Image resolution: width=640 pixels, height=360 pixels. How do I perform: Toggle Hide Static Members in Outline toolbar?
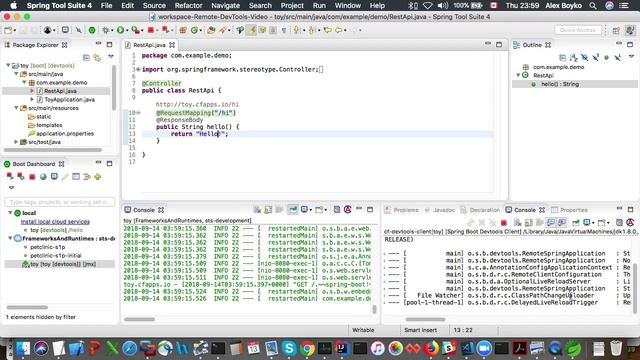click(x=596, y=58)
